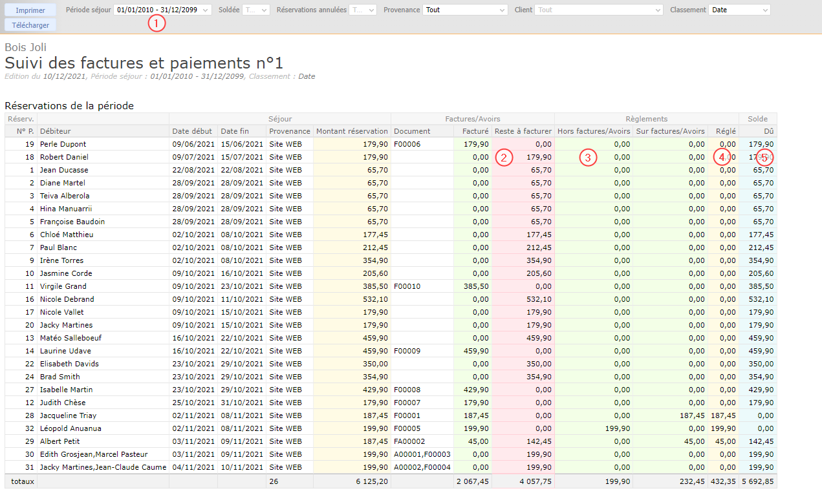Select the Montant réservation column header
Screen dimensions: 822x504
tap(352, 131)
